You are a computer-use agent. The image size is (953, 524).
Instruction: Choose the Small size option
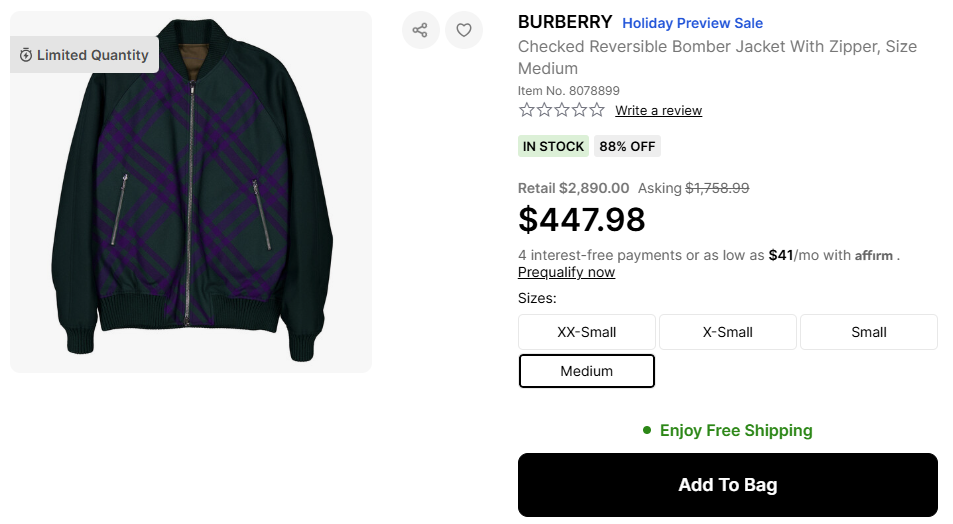click(868, 332)
